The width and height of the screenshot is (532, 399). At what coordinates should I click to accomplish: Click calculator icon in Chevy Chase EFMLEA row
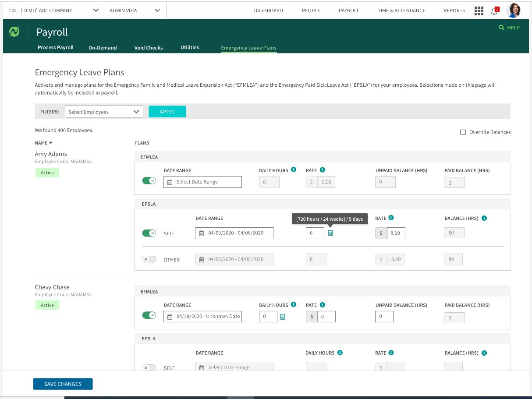click(x=283, y=317)
